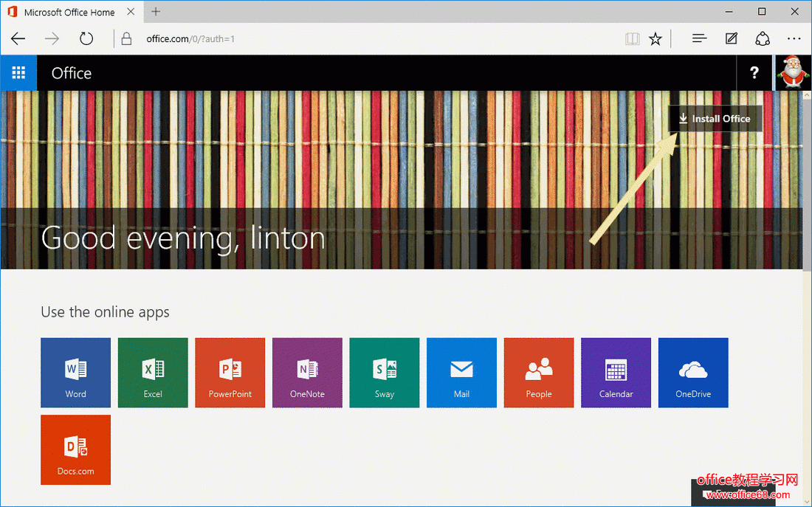Viewport: 812px width, 507px height.
Task: Open OneDrive from the app tiles
Action: click(692, 373)
